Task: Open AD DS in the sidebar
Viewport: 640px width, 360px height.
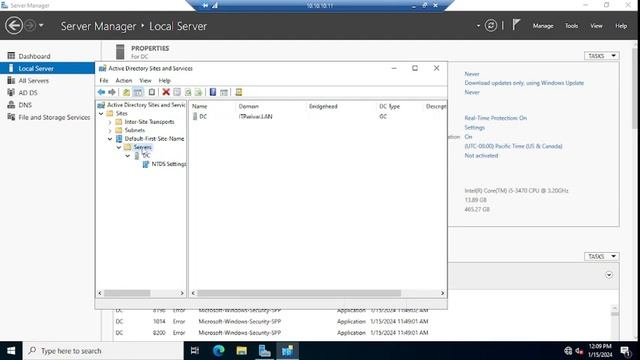Action: tap(28, 93)
